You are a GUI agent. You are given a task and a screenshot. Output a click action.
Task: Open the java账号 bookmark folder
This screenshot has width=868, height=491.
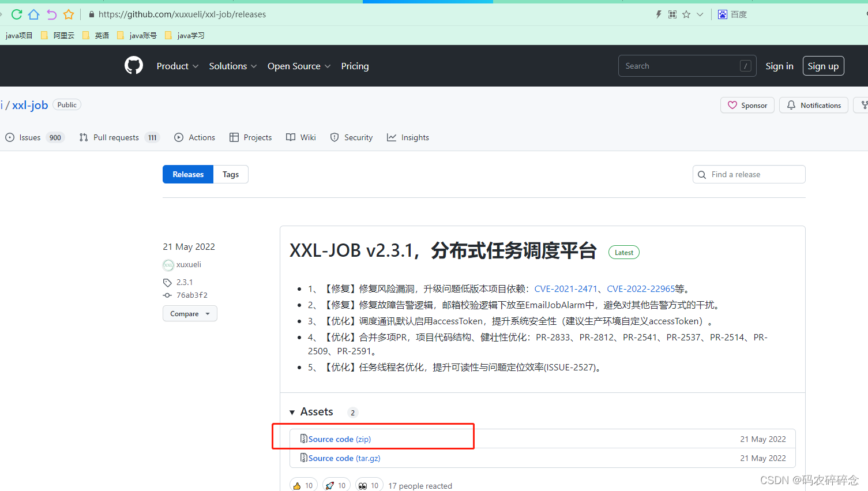pyautogui.click(x=137, y=35)
